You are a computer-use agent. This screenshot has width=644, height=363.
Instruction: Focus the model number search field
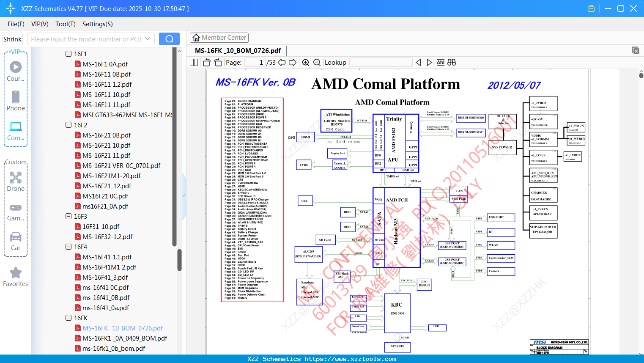tap(87, 39)
